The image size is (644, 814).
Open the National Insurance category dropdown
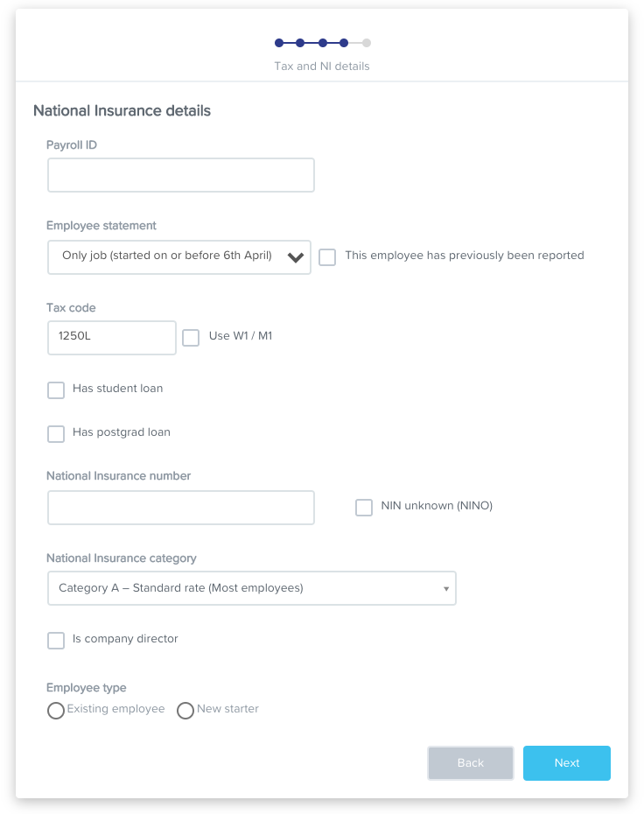pyautogui.click(x=252, y=588)
